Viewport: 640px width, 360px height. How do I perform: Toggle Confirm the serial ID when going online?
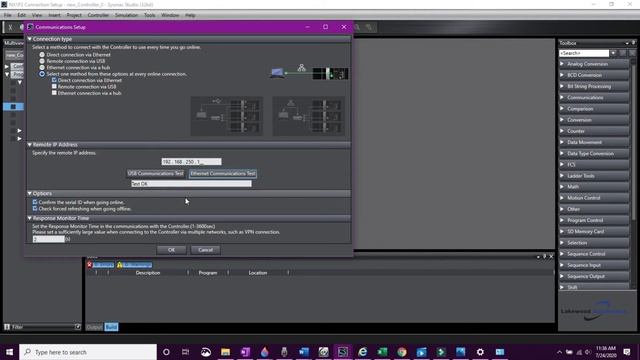point(35,202)
